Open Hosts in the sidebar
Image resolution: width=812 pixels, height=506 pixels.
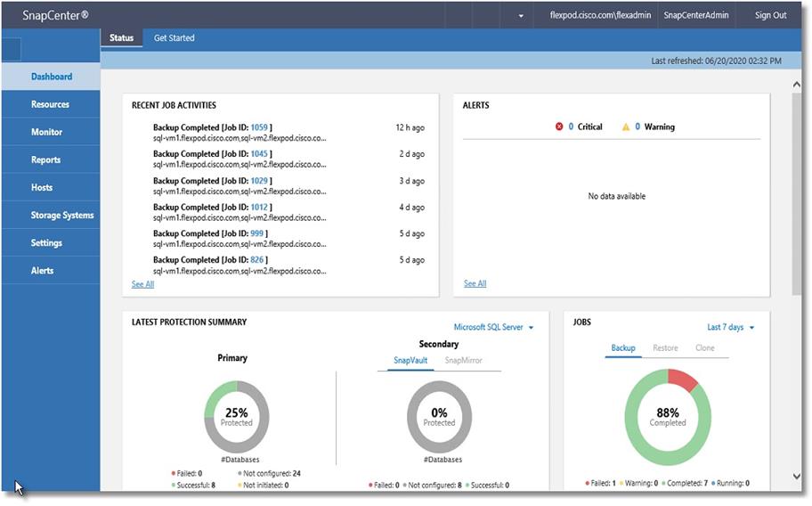coord(52,187)
